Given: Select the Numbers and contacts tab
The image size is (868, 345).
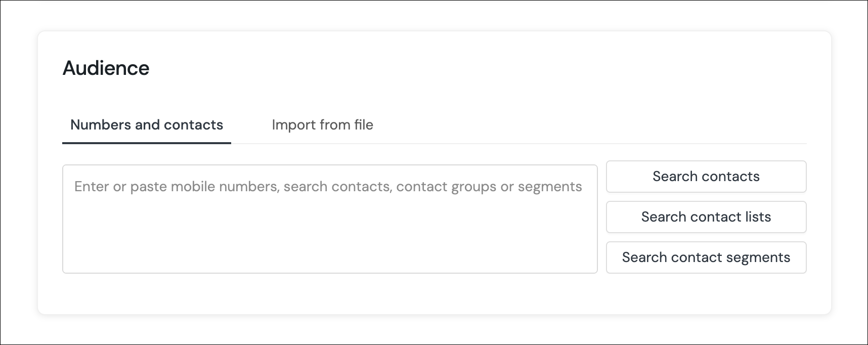Looking at the screenshot, I should point(147,125).
